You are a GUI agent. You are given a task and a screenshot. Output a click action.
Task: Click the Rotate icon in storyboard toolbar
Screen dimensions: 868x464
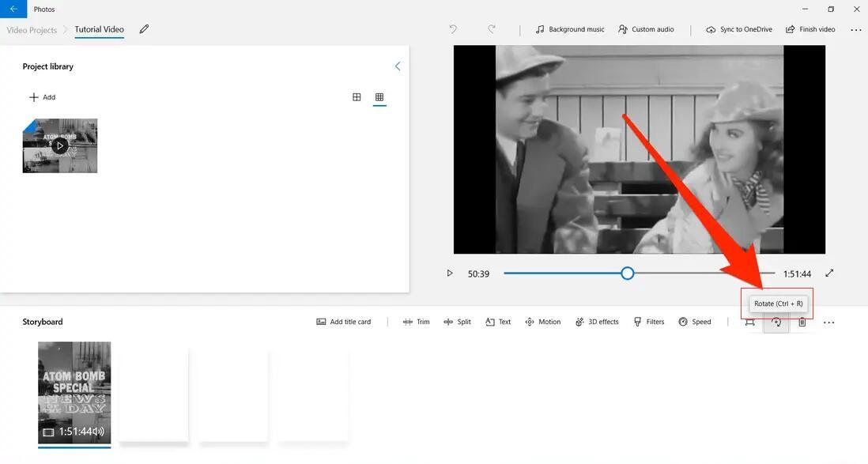(776, 323)
